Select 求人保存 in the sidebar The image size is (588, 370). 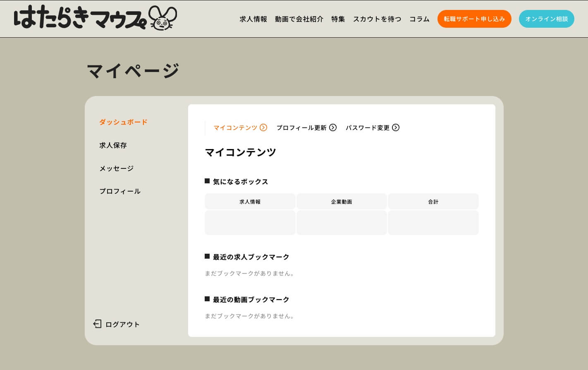pos(113,145)
